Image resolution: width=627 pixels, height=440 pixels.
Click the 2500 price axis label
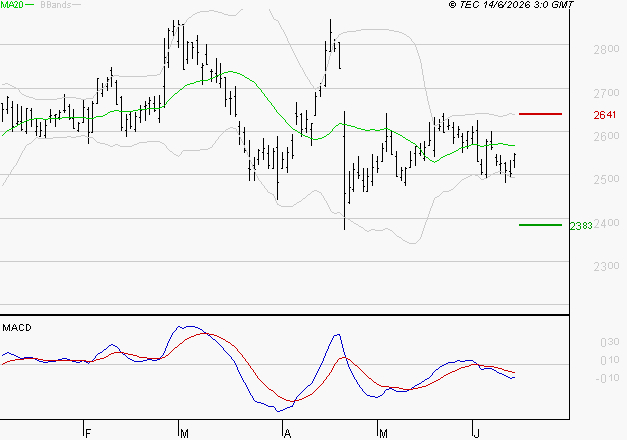click(x=606, y=179)
